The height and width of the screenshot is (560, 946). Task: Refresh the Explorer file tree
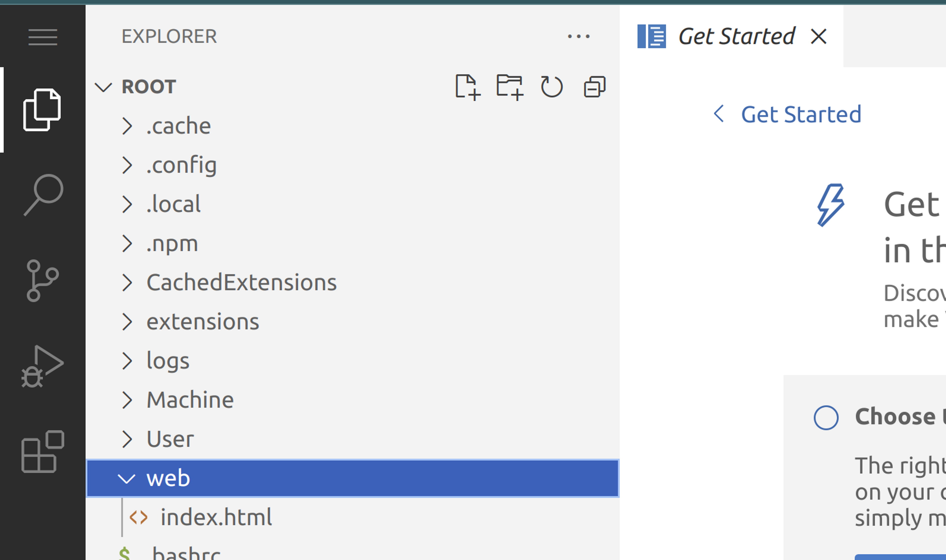552,87
